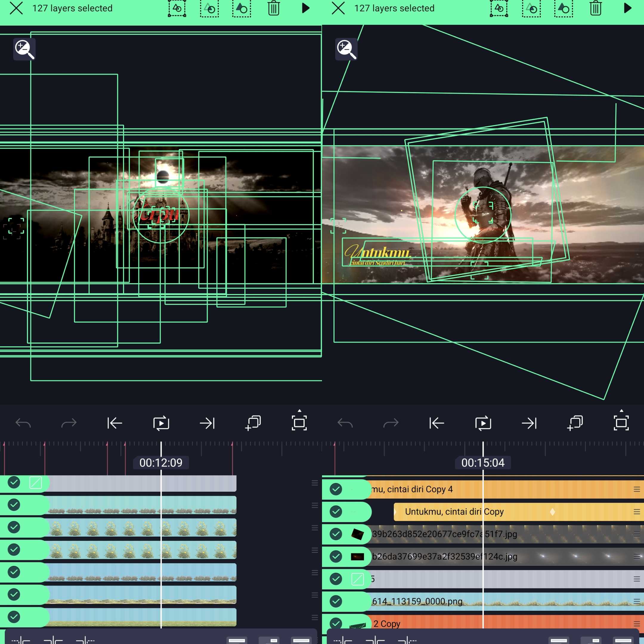Expand fit-to-frame view in the 00:12:09 editor
Image resolution: width=644 pixels, height=644 pixels.
tap(299, 423)
